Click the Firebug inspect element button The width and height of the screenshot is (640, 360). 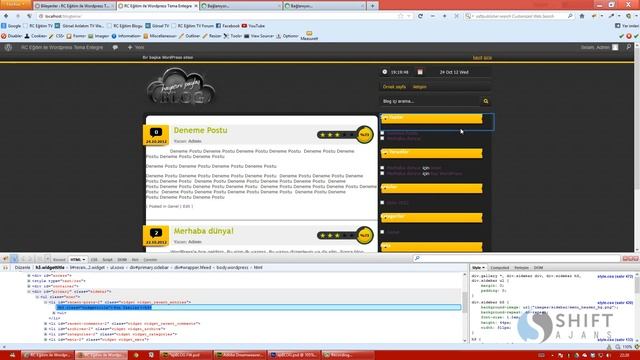click(14, 259)
